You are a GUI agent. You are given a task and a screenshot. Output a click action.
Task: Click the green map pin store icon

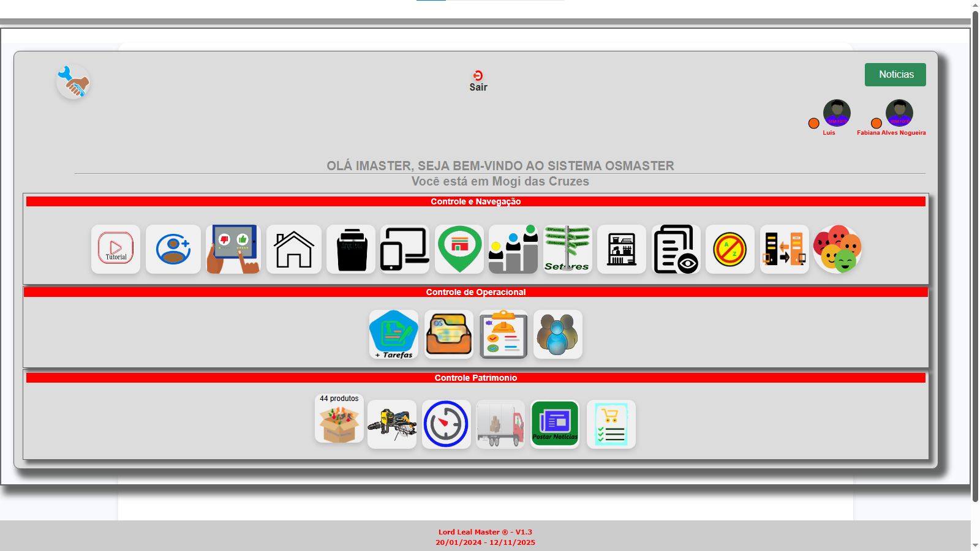point(459,249)
